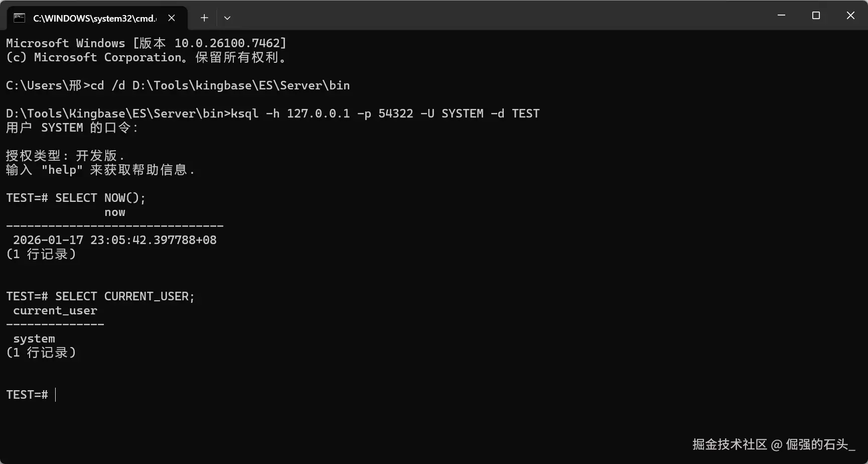Click the watermark text at the bottom right
Viewport: 868px width, 464px height.
tap(774, 444)
